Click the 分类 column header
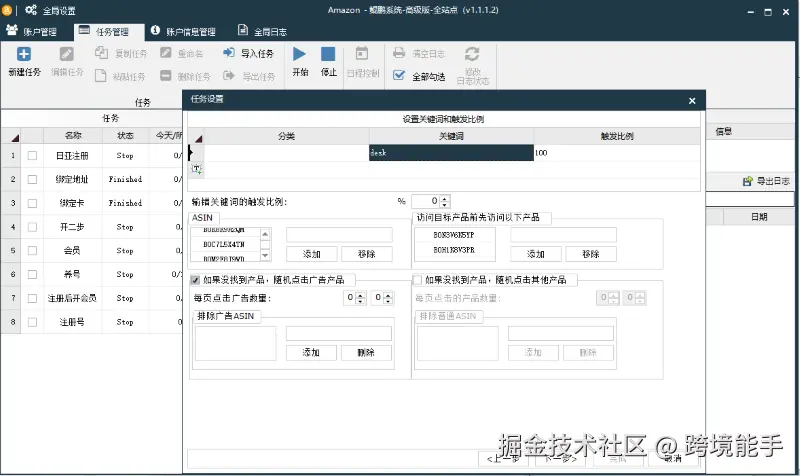This screenshot has width=800, height=476. (x=286, y=137)
